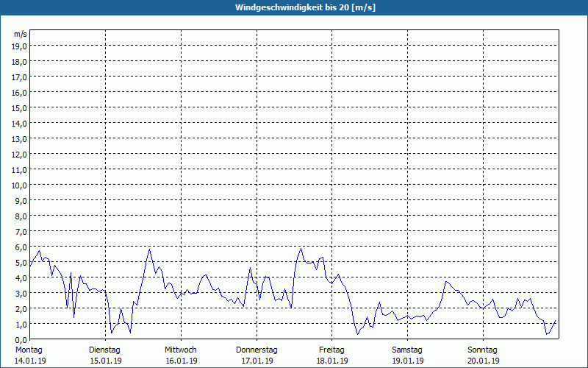Click the date '18.01.19'
Image resolution: width=588 pixels, height=368 pixels.
332,361
